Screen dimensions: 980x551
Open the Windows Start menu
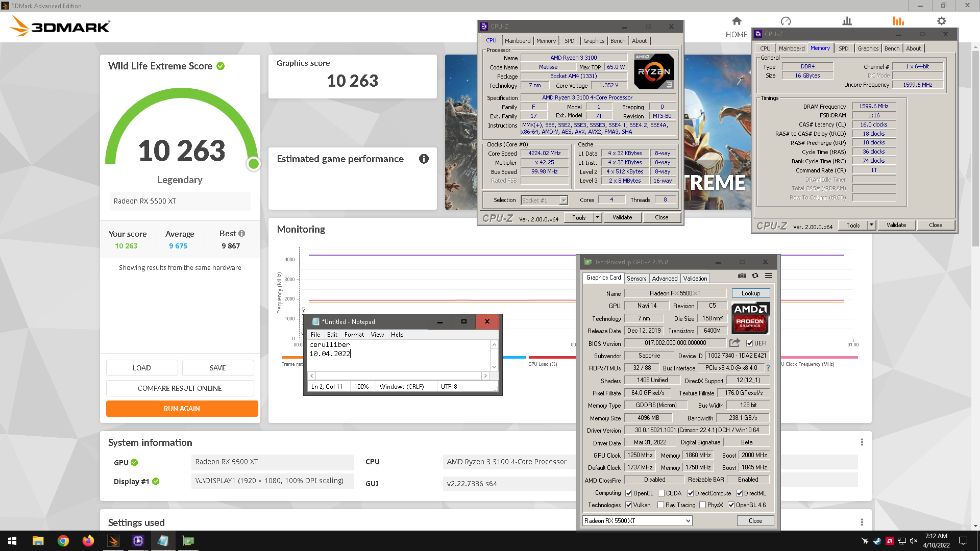[x=12, y=541]
